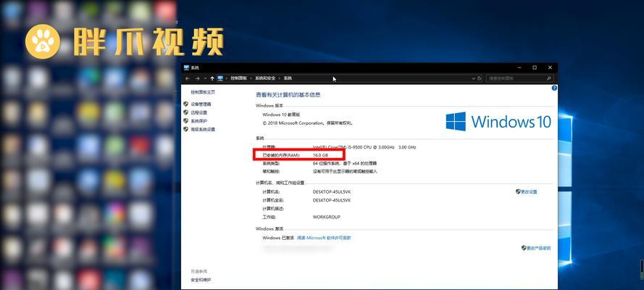This screenshot has width=644, height=290.
Task: Select the Intel Core i5-9500 CPU text
Action: [x=364, y=147]
